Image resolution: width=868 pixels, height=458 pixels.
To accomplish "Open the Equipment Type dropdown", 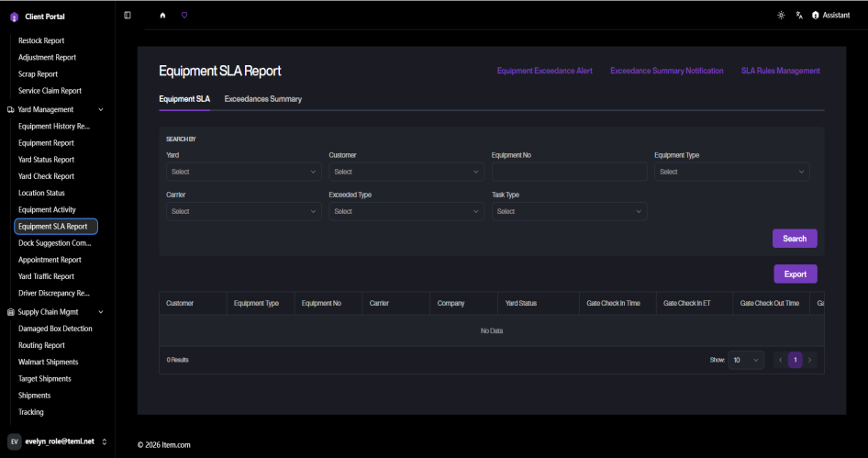I will pos(732,172).
